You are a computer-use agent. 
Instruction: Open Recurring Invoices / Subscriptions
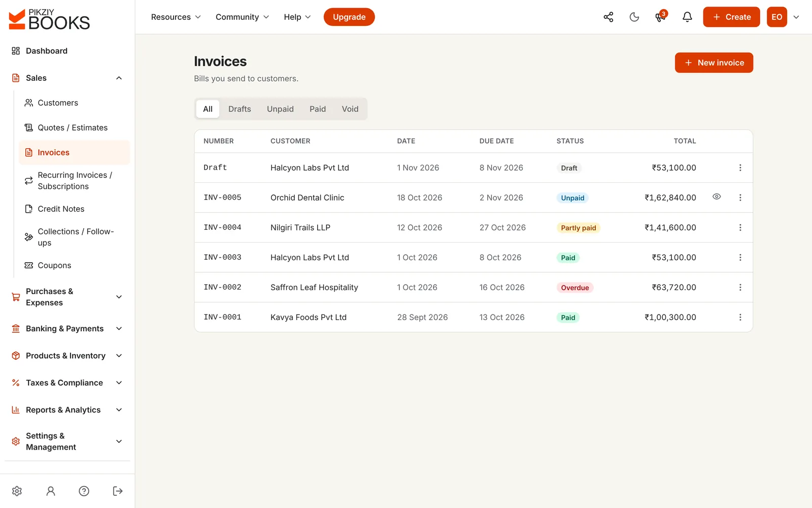tap(74, 181)
